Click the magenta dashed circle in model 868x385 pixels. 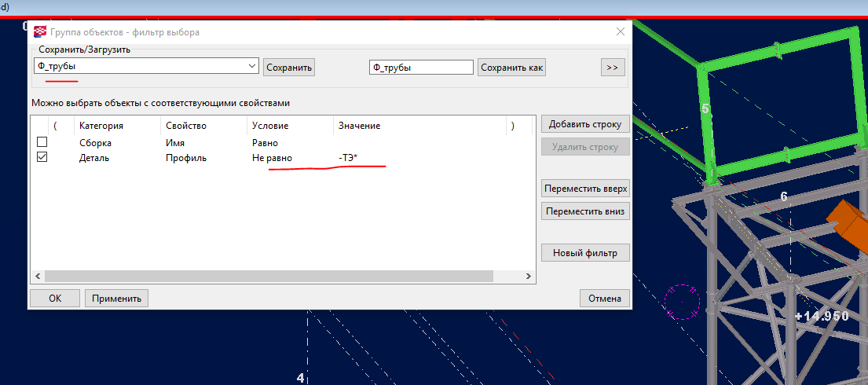point(682,302)
